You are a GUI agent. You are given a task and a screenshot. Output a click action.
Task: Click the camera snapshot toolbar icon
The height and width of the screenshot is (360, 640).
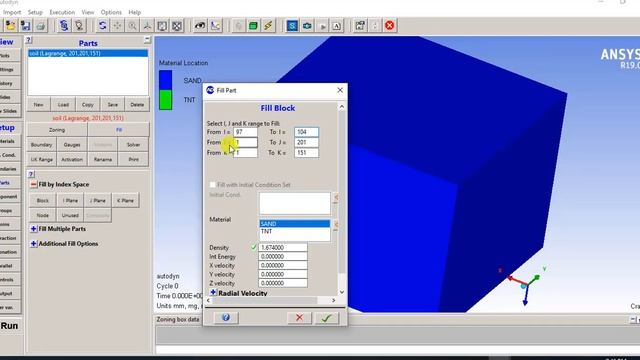point(307,26)
